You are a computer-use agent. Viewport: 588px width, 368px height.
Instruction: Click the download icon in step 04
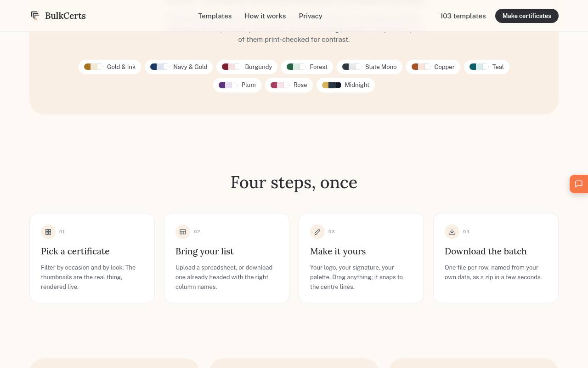pyautogui.click(x=452, y=232)
